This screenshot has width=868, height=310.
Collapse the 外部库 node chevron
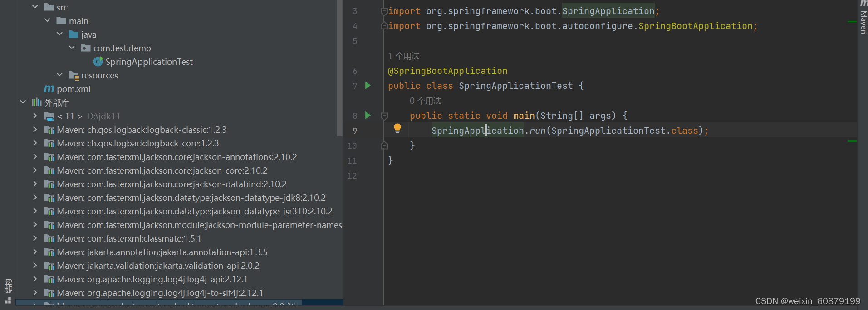point(23,102)
